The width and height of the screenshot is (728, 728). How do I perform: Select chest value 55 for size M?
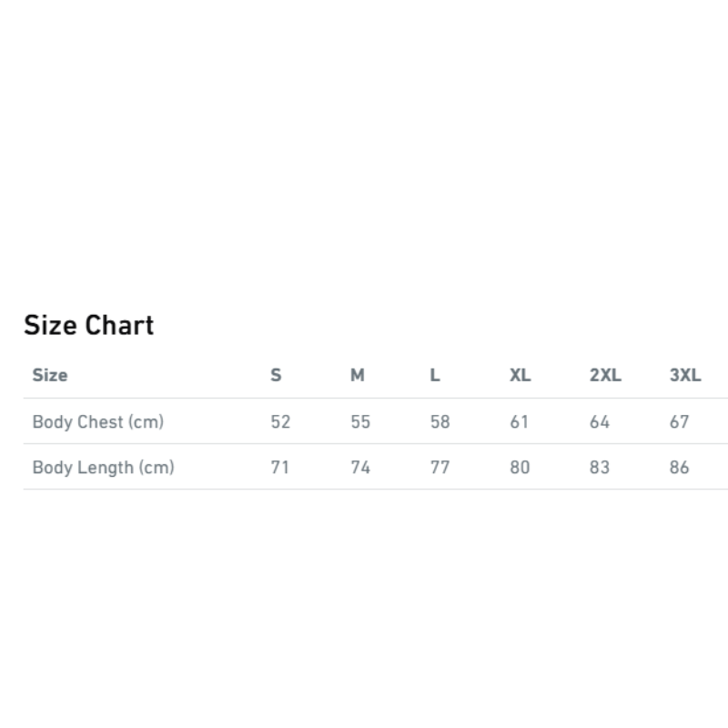tap(359, 422)
